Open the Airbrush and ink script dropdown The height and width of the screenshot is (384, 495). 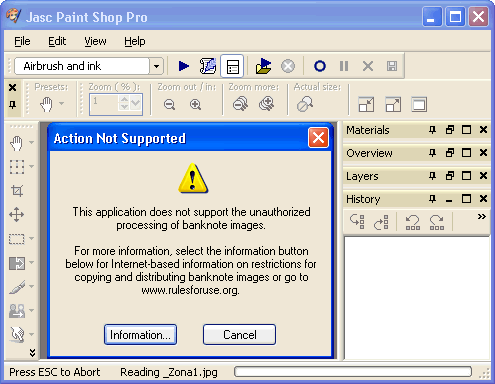tap(156, 66)
